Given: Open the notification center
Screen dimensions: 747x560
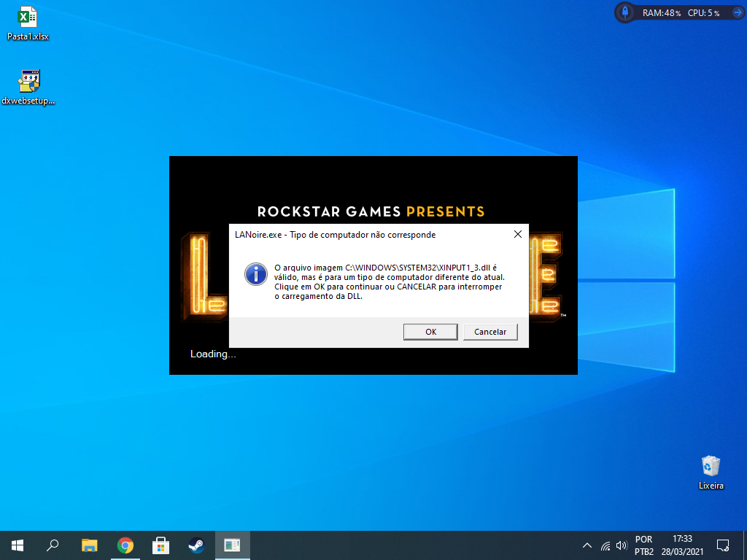Looking at the screenshot, I should point(723,545).
